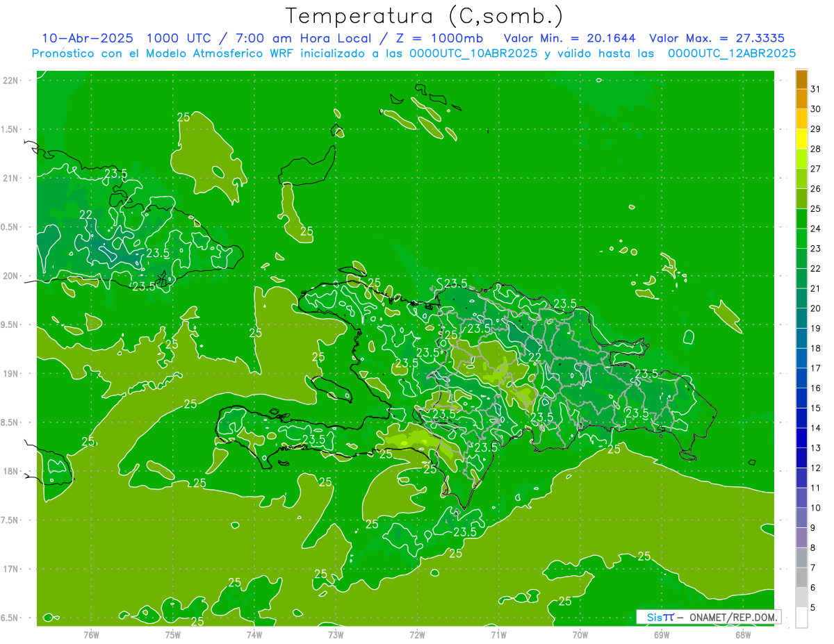Click '7:00 am Hora Local' in header
The height and width of the screenshot is (644, 834).
click(306, 38)
